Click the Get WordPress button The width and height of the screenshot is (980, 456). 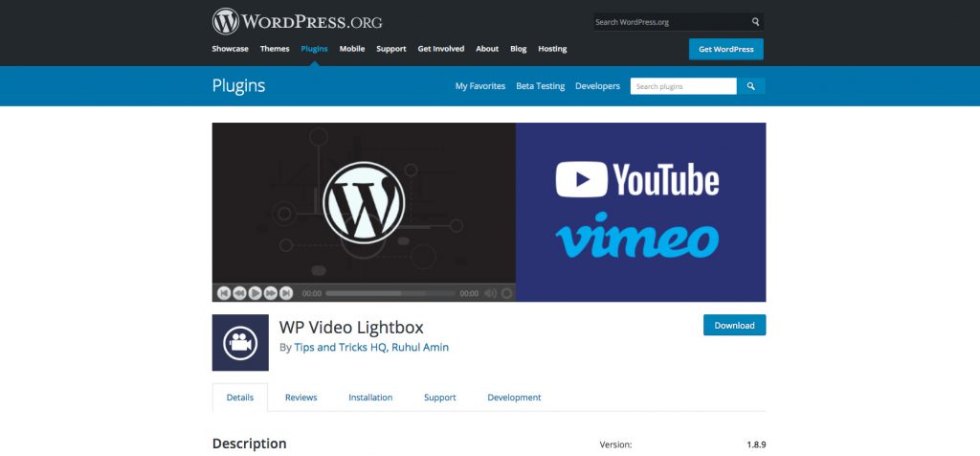(x=726, y=49)
